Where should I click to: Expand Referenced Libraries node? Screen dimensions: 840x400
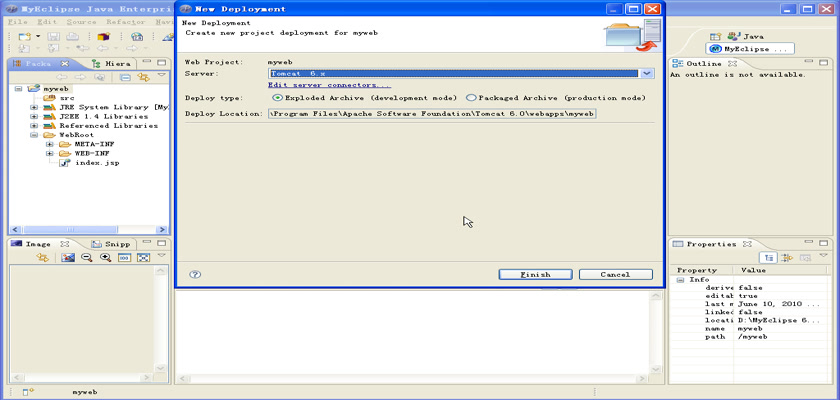pyautogui.click(x=34, y=125)
